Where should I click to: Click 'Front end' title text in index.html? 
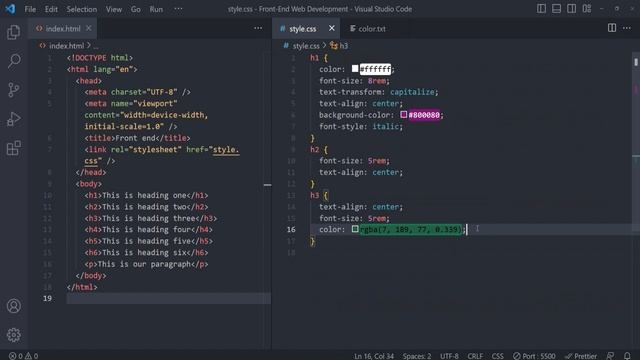coord(135,138)
